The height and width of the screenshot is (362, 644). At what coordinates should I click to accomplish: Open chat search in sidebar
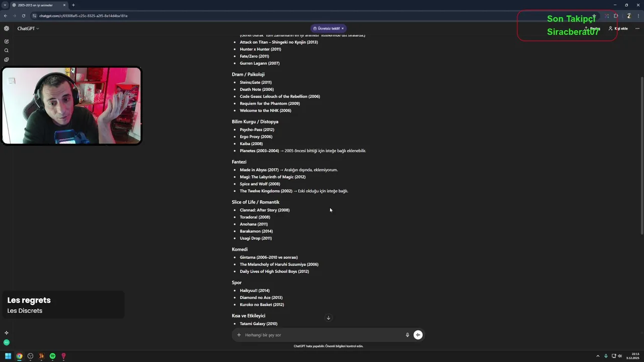tap(7, 50)
